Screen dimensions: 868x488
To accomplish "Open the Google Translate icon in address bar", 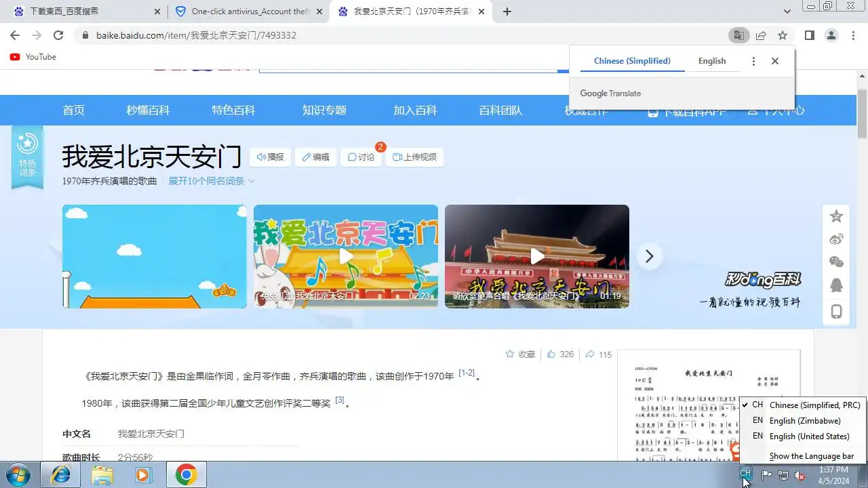I will [x=738, y=35].
